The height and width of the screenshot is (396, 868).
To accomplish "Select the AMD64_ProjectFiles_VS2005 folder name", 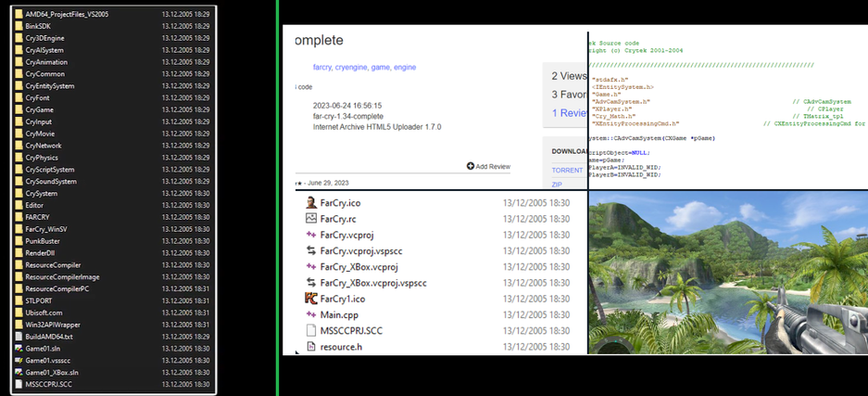I will point(67,15).
